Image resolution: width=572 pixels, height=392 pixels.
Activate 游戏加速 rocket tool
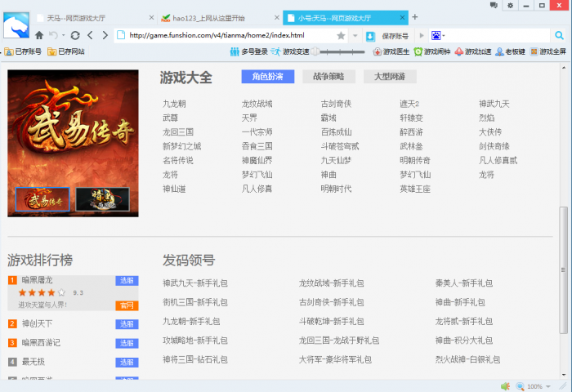pos(473,51)
